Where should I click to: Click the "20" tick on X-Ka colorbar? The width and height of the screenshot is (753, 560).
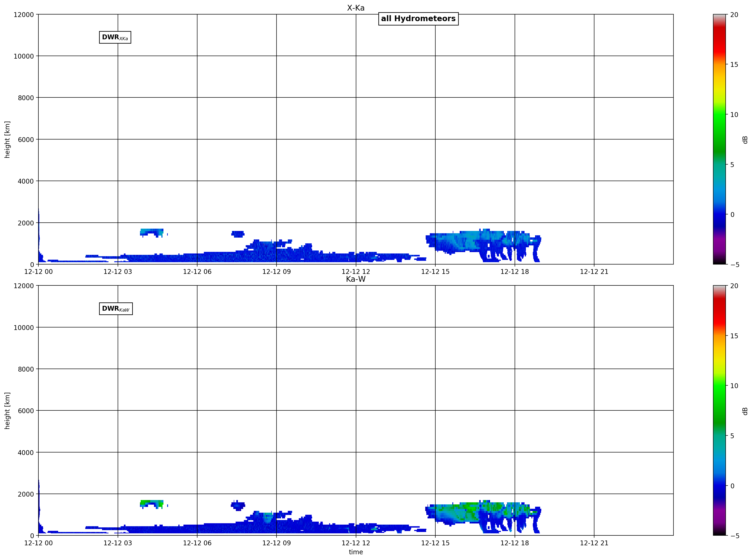point(734,14)
